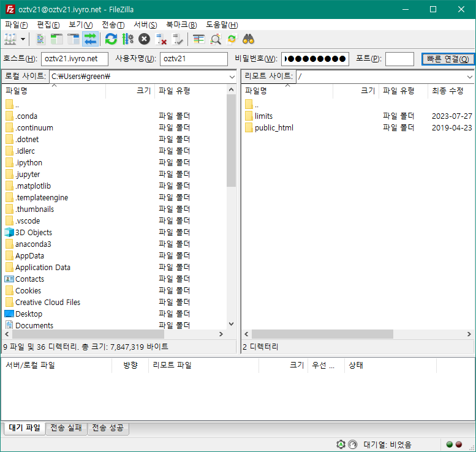Image resolution: width=476 pixels, height=452 pixels.
Task: Toggle processing of transfer queue
Action: click(127, 39)
